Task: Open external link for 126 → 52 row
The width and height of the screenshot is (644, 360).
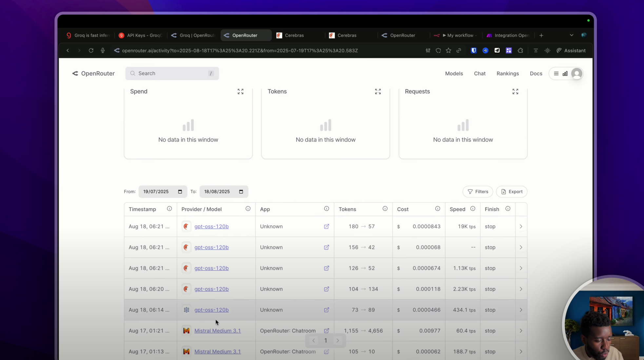Action: [326, 268]
